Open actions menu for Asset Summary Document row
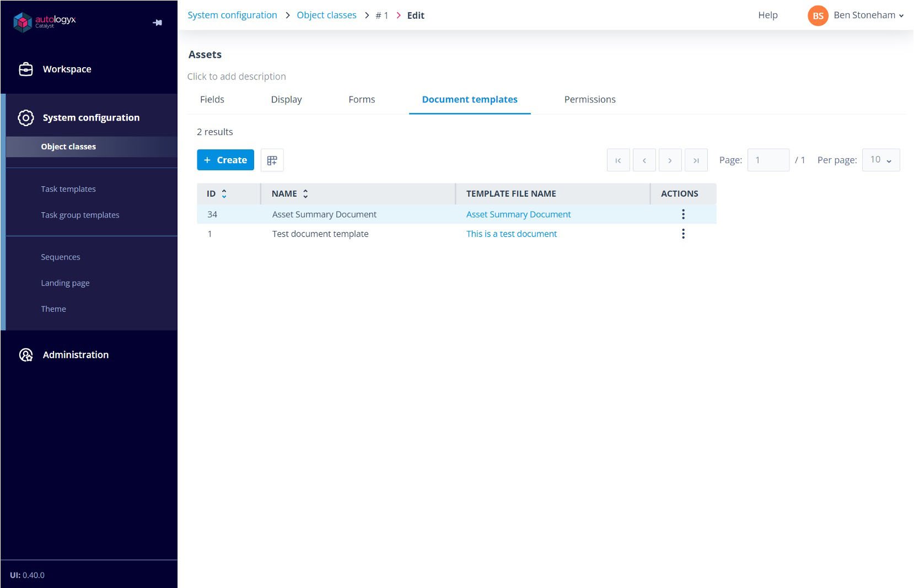914x588 pixels. coord(683,214)
